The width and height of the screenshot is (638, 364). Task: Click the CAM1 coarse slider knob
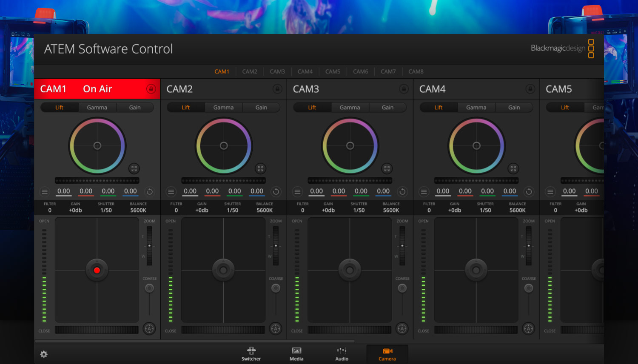pyautogui.click(x=149, y=288)
